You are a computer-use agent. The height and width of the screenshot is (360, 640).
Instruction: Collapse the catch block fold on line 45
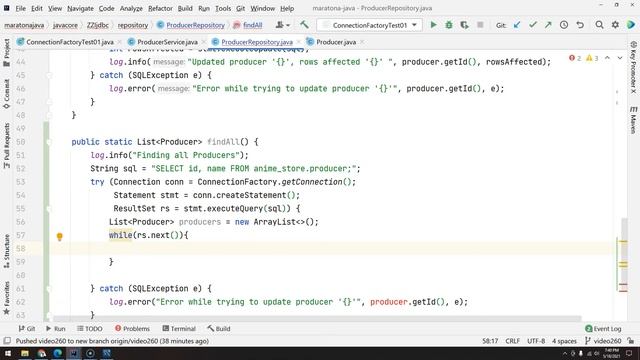(x=49, y=75)
